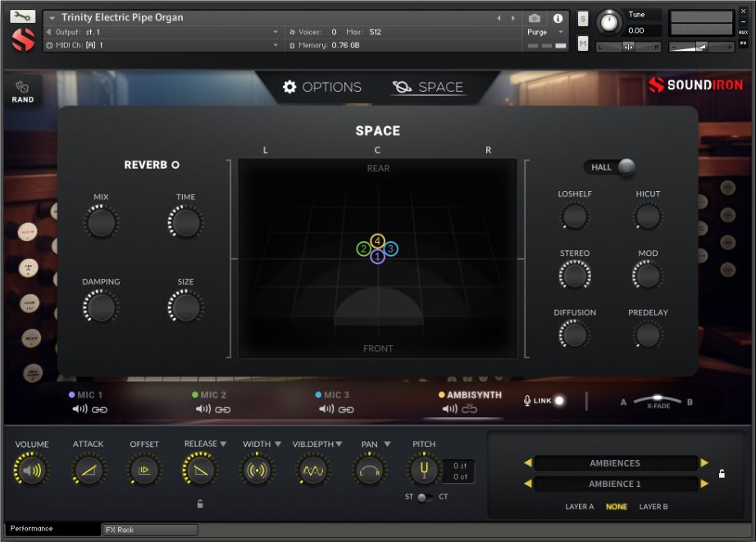The height and width of the screenshot is (542, 756).
Task: Select next AMBIENCE 1 preset arrow
Action: (x=704, y=483)
